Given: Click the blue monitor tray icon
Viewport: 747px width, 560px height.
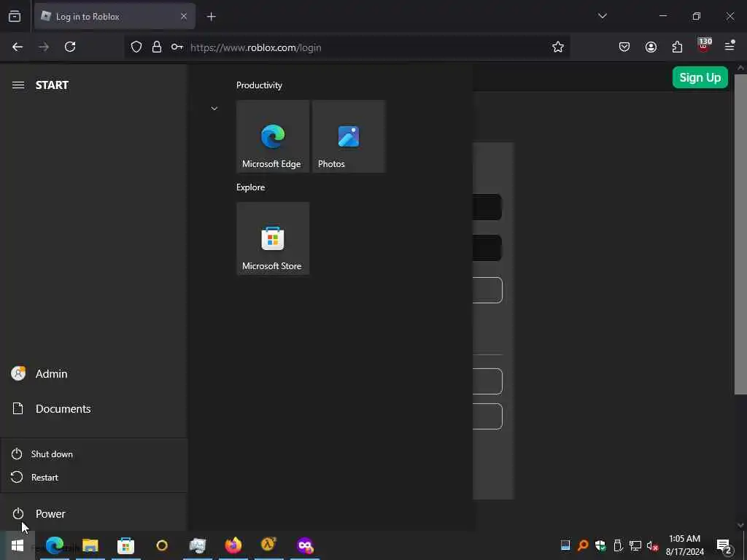Looking at the screenshot, I should (565, 545).
